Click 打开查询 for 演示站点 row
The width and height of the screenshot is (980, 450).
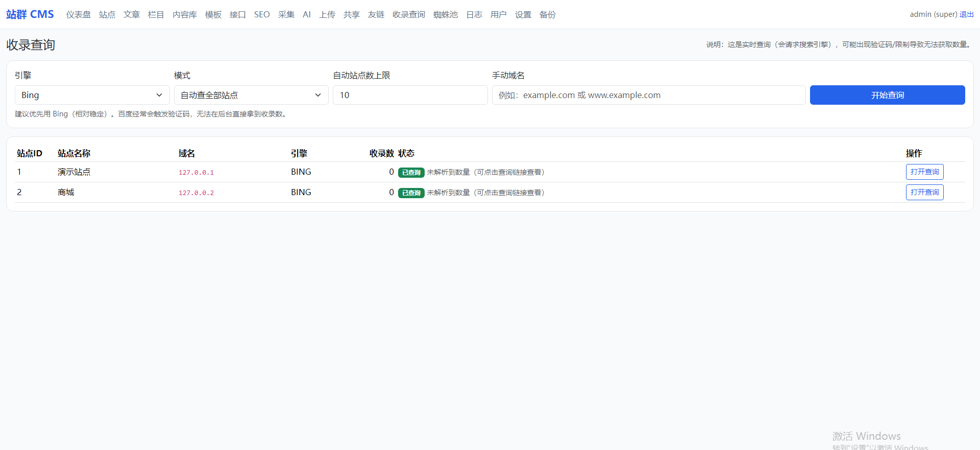pyautogui.click(x=924, y=172)
